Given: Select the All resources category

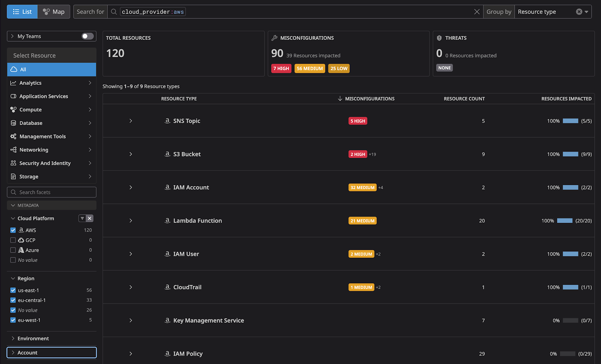Looking at the screenshot, I should [51, 69].
